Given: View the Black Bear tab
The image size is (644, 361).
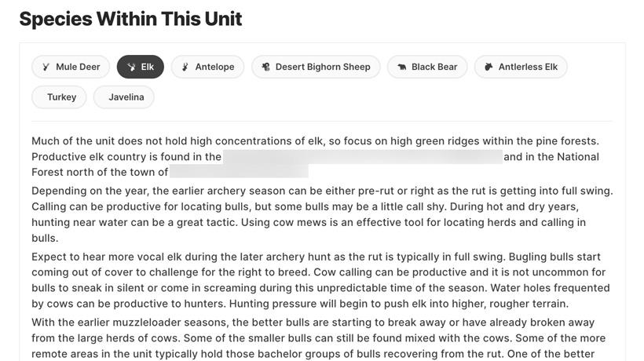Looking at the screenshot, I should pyautogui.click(x=434, y=67).
